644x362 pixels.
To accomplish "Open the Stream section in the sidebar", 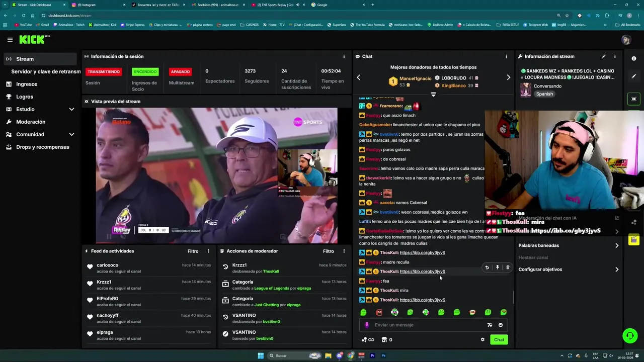I will [40, 59].
